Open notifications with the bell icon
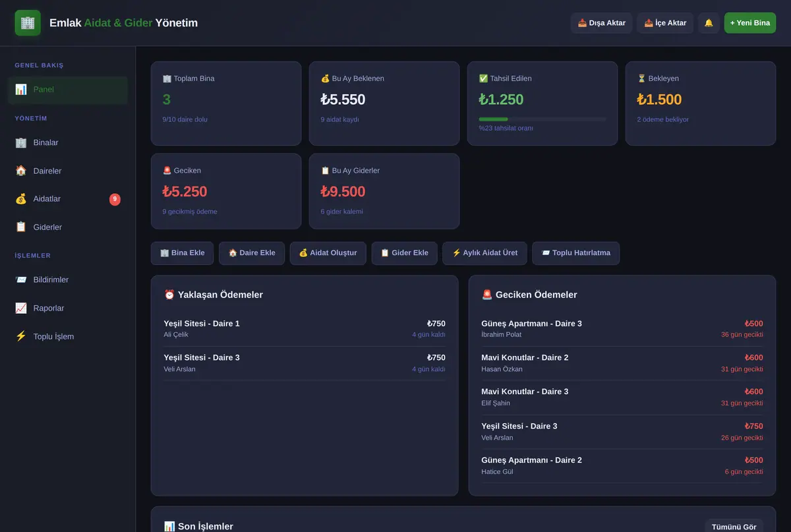 click(x=709, y=23)
